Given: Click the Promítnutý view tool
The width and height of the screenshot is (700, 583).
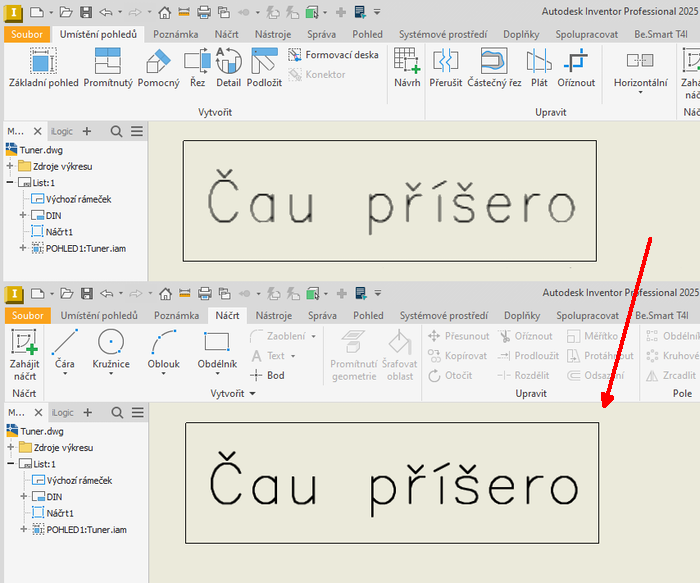Looking at the screenshot, I should (108, 68).
